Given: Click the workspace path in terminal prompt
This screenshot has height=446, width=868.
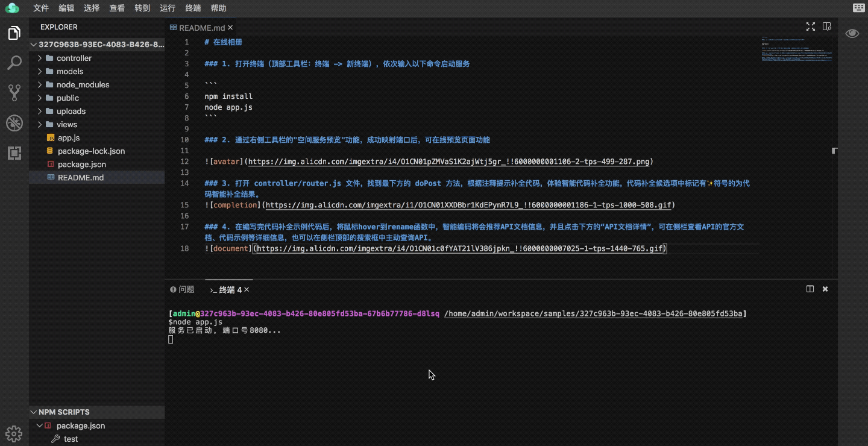Looking at the screenshot, I should tap(594, 314).
